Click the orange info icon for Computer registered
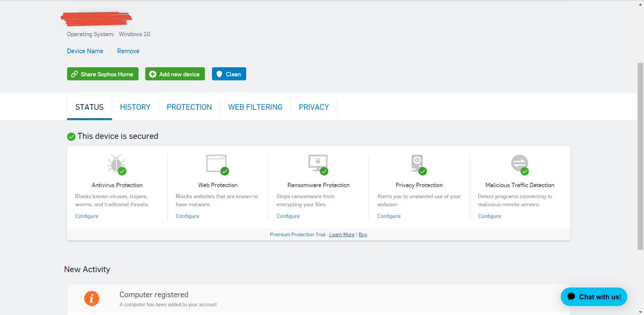Image resolution: width=644 pixels, height=315 pixels. point(92,298)
